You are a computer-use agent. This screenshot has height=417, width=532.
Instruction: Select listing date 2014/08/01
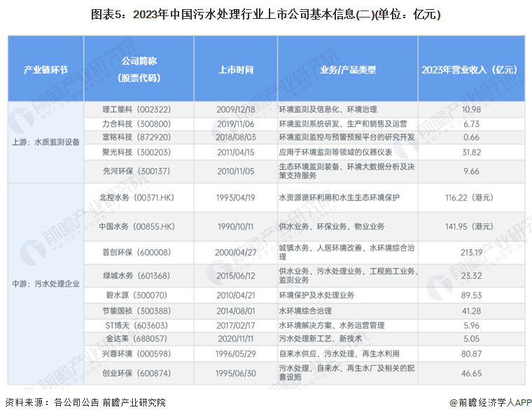tap(236, 310)
